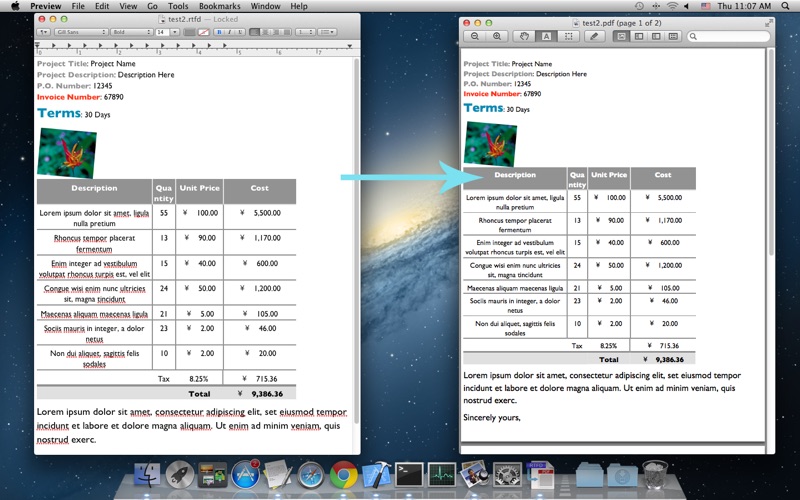Open the Apple menu
The width and height of the screenshot is (800, 500).
pyautogui.click(x=15, y=6)
